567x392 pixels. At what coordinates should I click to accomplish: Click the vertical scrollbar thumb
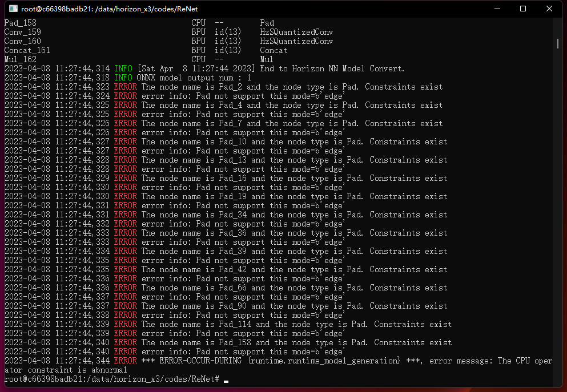(557, 44)
